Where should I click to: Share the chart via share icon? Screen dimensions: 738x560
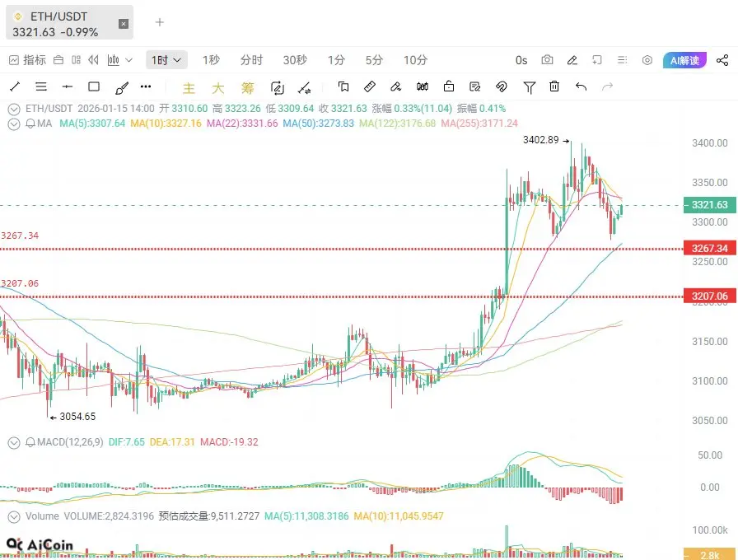click(722, 60)
